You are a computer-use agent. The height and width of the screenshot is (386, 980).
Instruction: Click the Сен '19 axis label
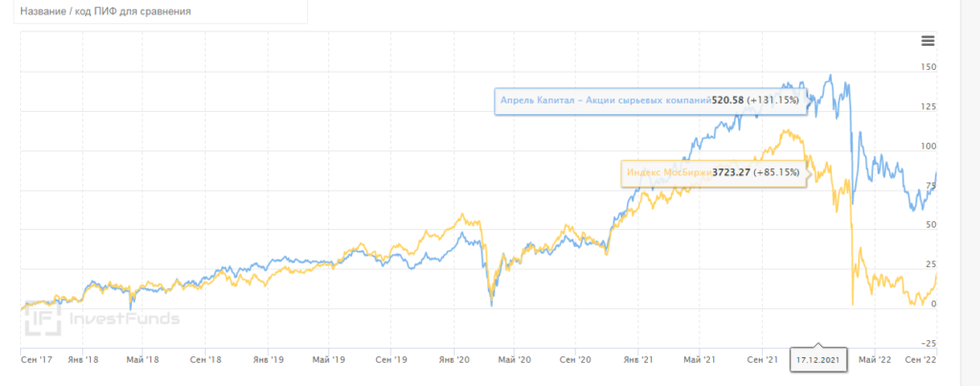pyautogui.click(x=390, y=360)
